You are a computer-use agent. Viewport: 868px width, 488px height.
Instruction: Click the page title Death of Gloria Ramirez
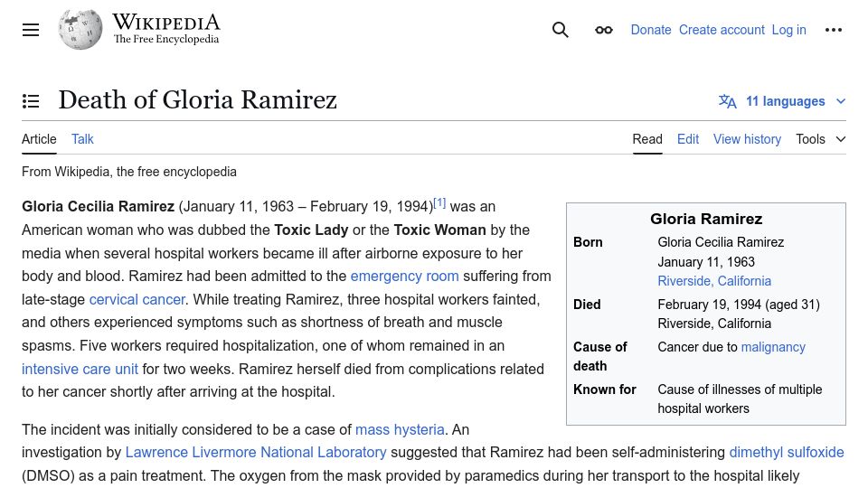198,100
